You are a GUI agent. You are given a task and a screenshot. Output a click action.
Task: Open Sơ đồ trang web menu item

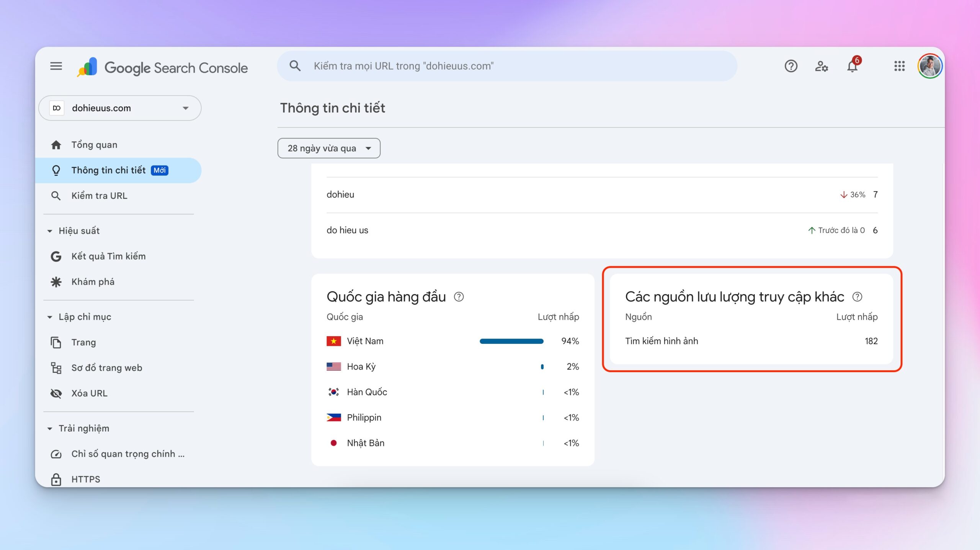pyautogui.click(x=118, y=368)
